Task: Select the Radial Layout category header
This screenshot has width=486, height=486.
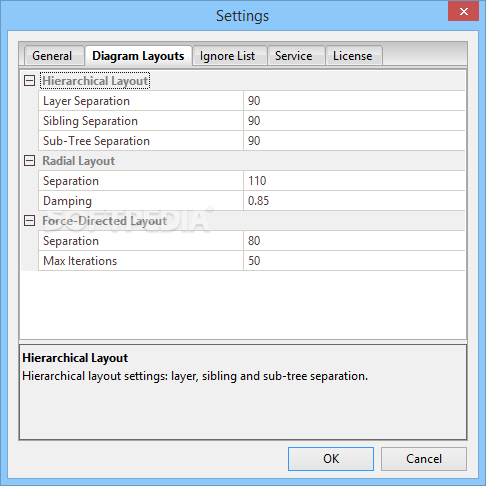Action: coord(79,161)
